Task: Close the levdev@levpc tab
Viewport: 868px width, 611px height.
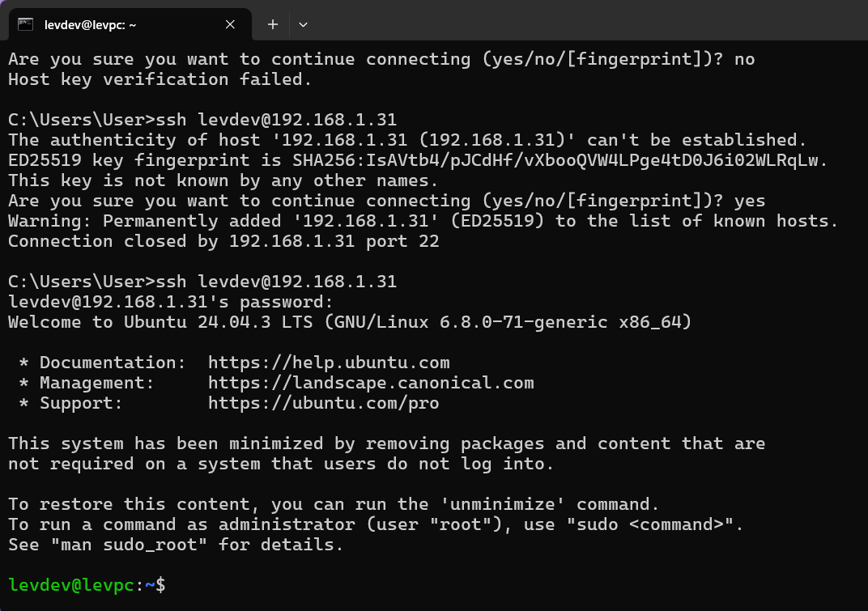Action: tap(230, 24)
